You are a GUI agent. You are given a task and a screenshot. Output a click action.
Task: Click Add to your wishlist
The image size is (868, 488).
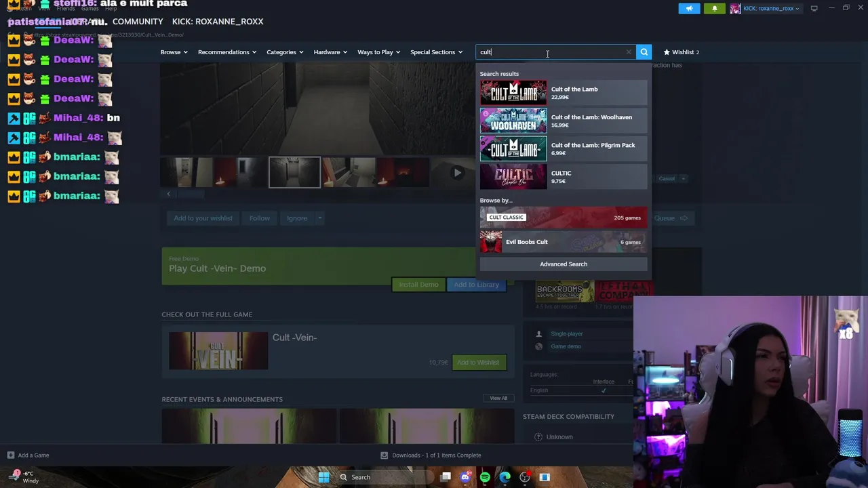click(x=203, y=218)
